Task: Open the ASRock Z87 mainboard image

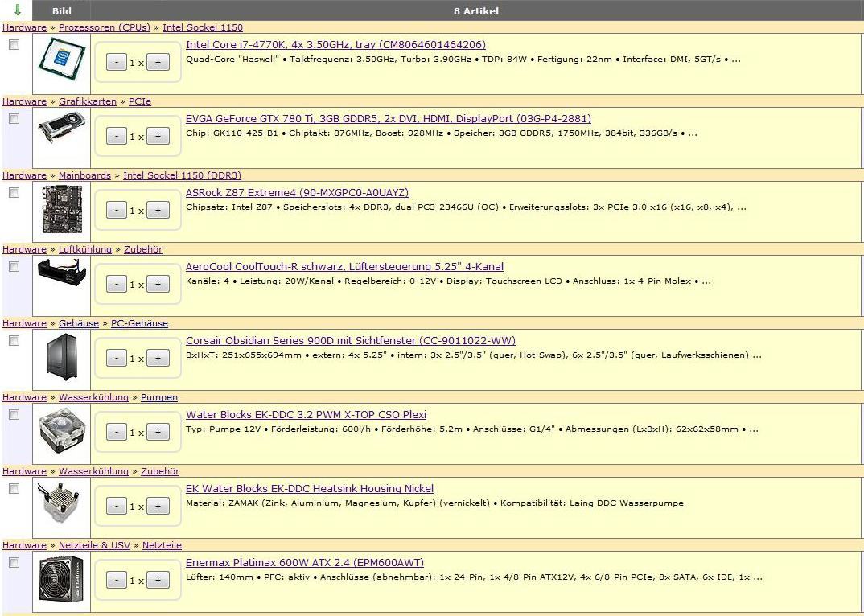Action: point(62,209)
